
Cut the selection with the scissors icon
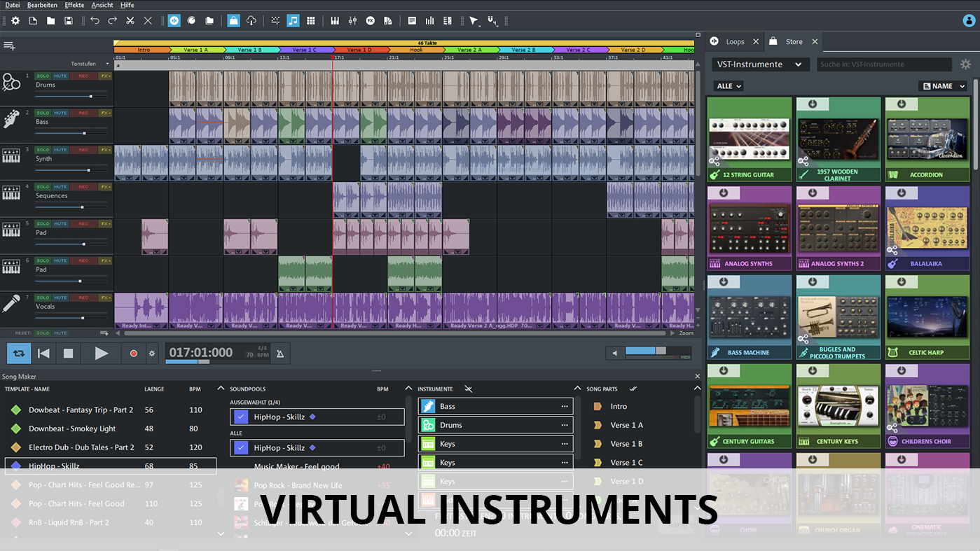[x=130, y=21]
